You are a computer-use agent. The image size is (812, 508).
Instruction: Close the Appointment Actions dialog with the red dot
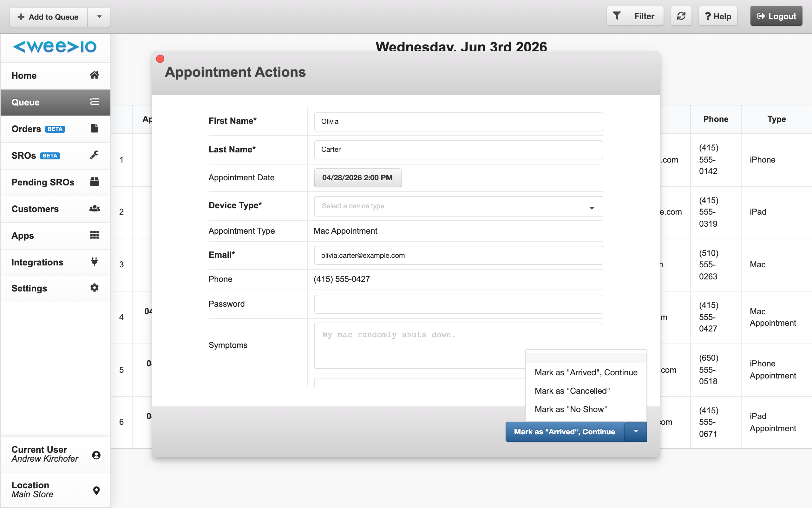[x=160, y=59]
